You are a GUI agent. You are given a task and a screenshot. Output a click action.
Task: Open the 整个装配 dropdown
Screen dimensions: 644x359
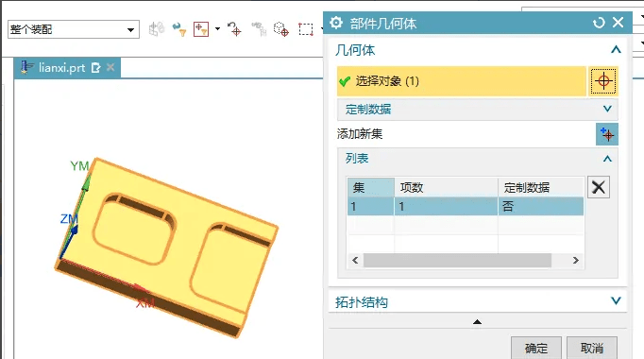coord(74,29)
